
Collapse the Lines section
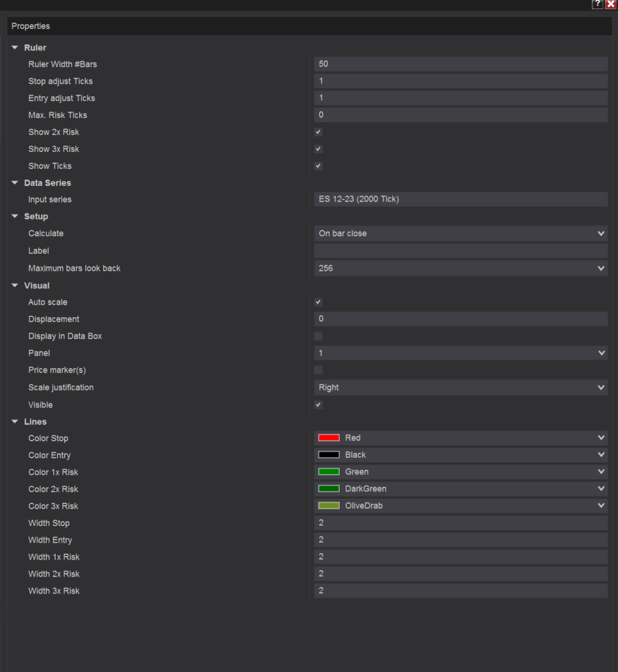(15, 421)
